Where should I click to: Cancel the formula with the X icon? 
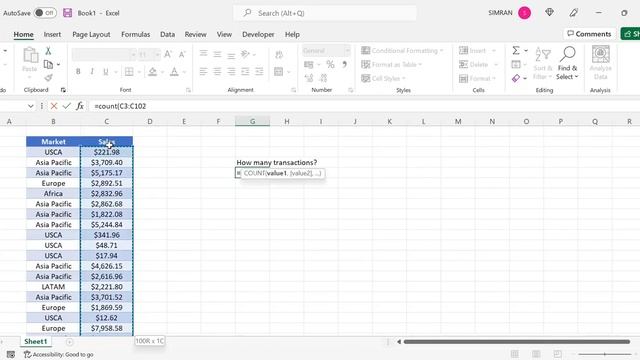pos(53,106)
